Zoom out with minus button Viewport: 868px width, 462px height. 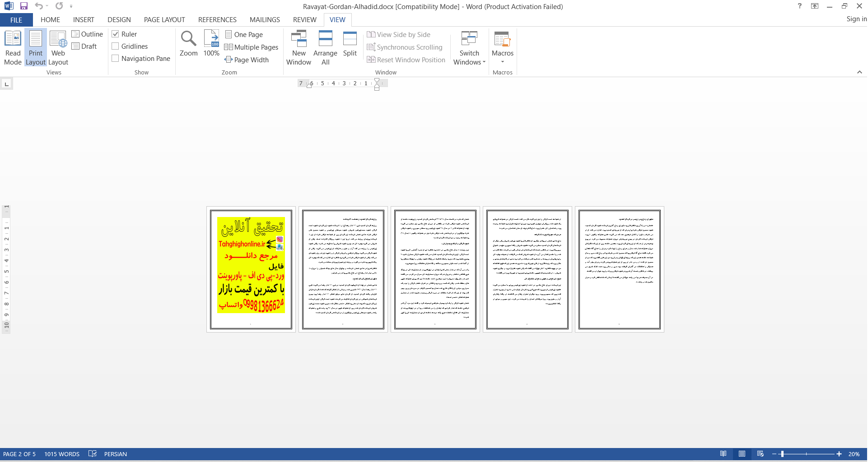point(774,454)
